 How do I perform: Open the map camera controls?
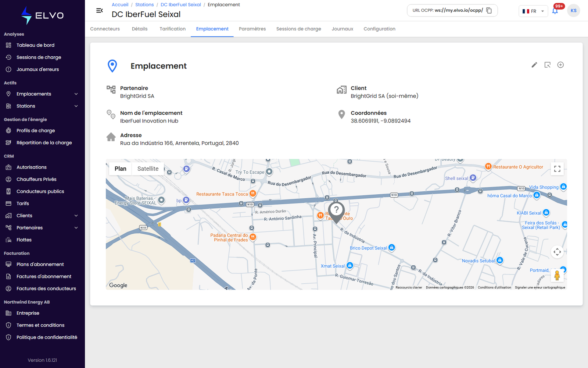[x=557, y=252]
